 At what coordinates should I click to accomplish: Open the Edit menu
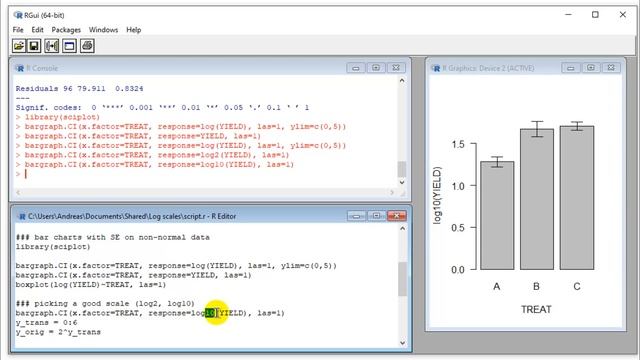(37, 30)
